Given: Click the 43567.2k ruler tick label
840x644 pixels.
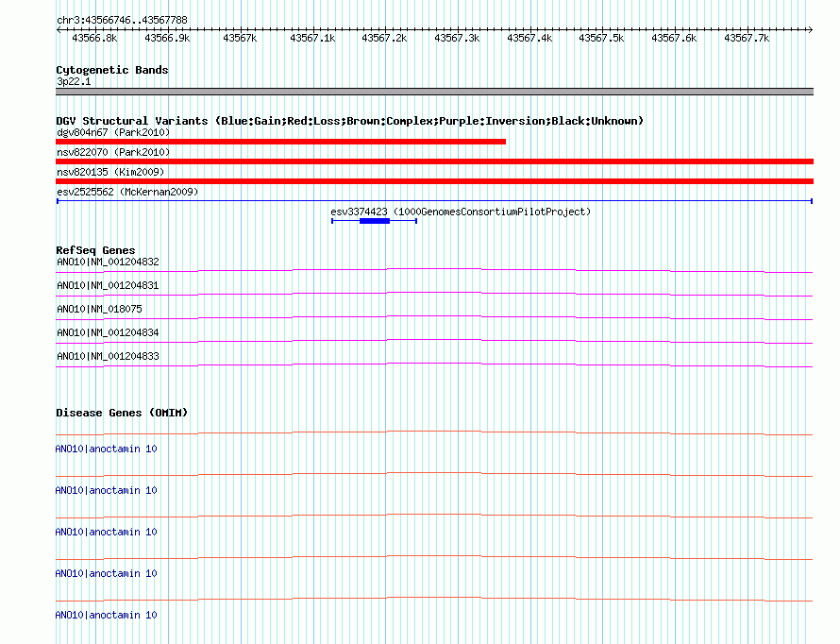Looking at the screenshot, I should click(385, 39).
